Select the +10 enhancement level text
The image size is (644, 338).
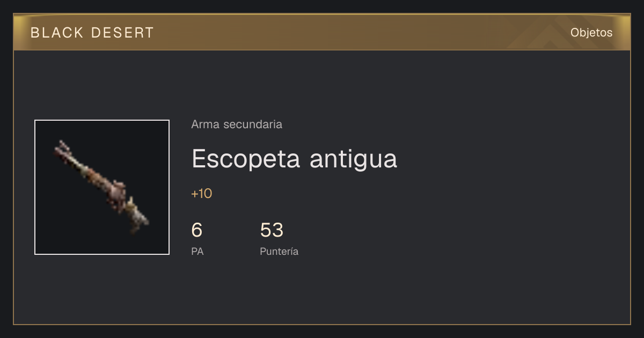pyautogui.click(x=202, y=194)
